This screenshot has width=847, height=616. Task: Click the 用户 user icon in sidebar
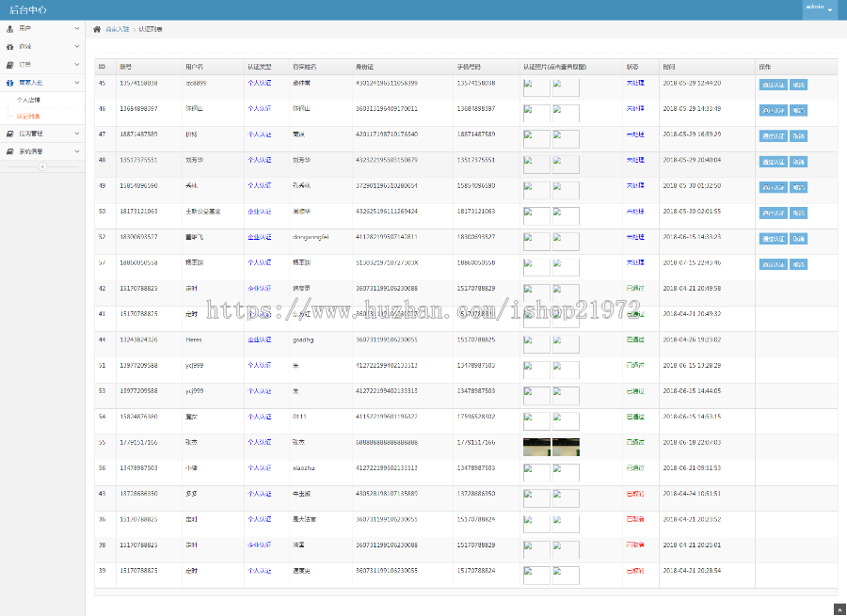pyautogui.click(x=10, y=29)
